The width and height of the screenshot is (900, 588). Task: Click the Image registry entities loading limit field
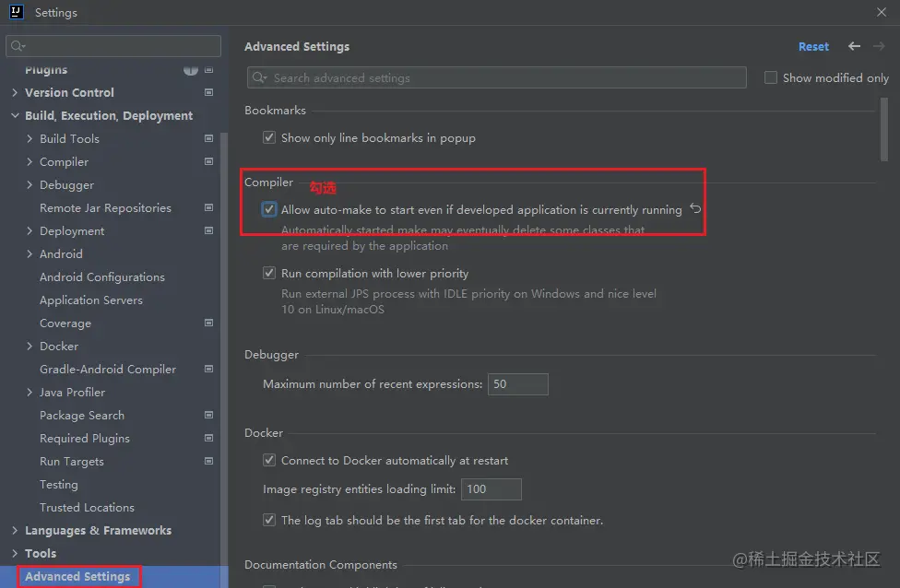pyautogui.click(x=491, y=488)
